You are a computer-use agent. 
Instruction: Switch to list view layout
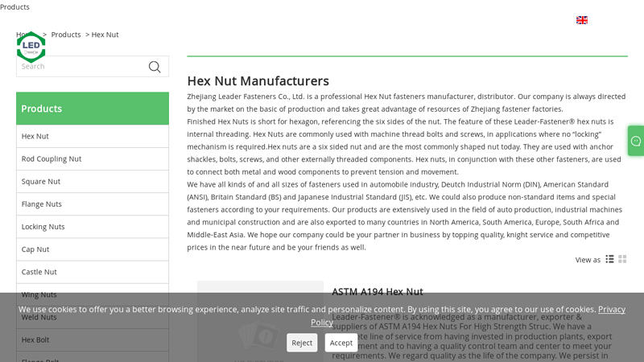tap(609, 259)
